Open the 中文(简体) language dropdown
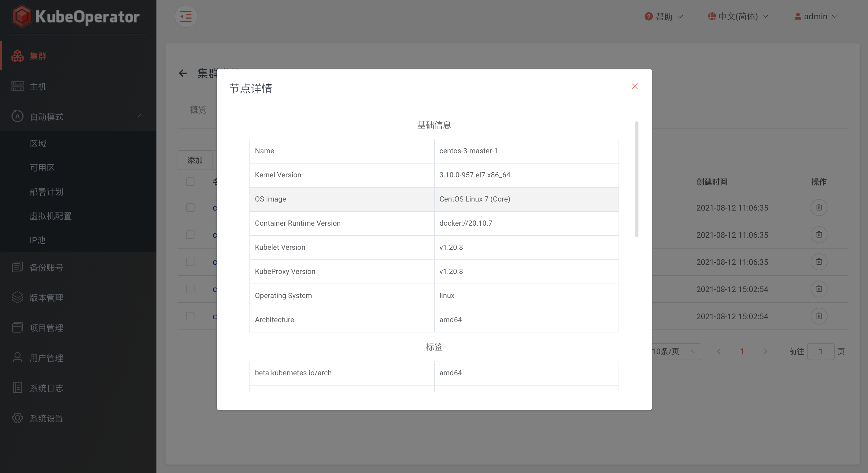This screenshot has width=868, height=473. [738, 17]
